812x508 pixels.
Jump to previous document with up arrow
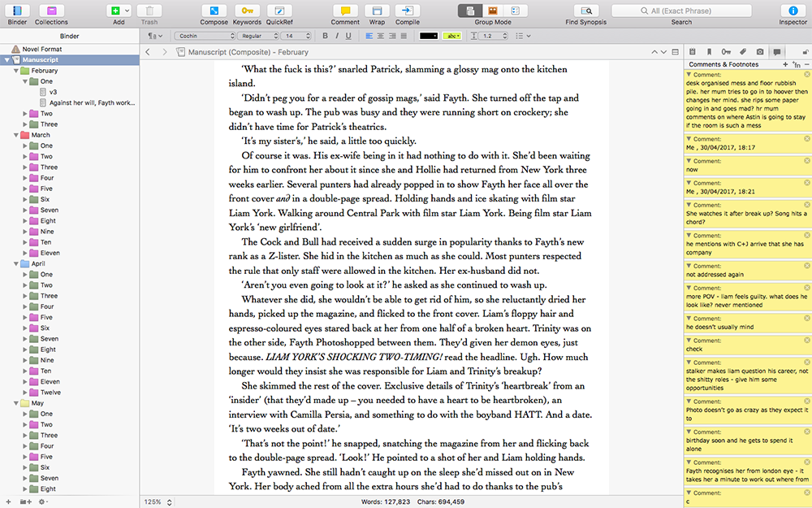pyautogui.click(x=654, y=52)
